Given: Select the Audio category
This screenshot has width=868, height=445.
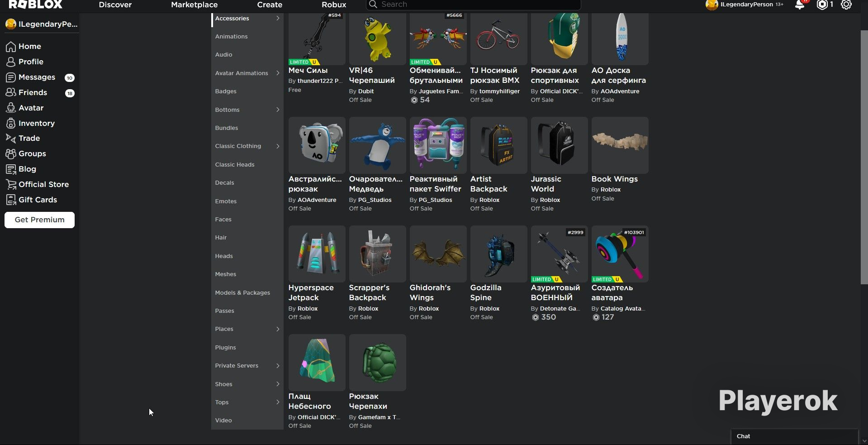Looking at the screenshot, I should [x=223, y=55].
